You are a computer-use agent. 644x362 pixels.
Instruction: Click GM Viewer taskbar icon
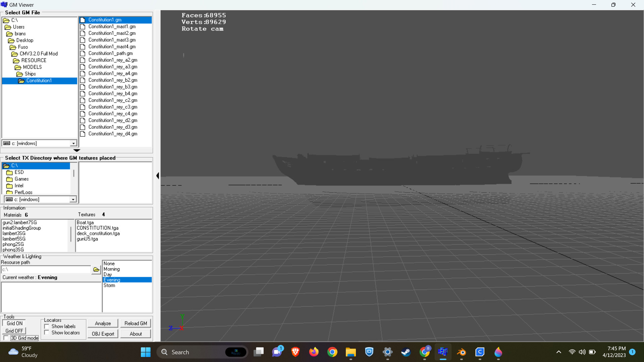[x=443, y=352]
